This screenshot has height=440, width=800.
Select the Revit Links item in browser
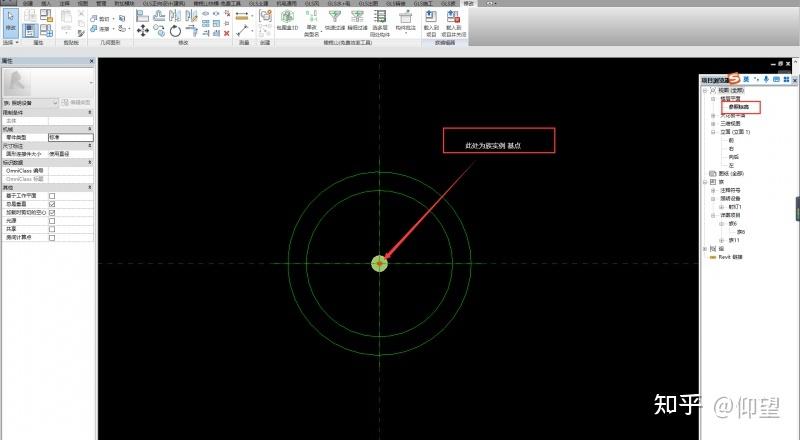pyautogui.click(x=731, y=257)
